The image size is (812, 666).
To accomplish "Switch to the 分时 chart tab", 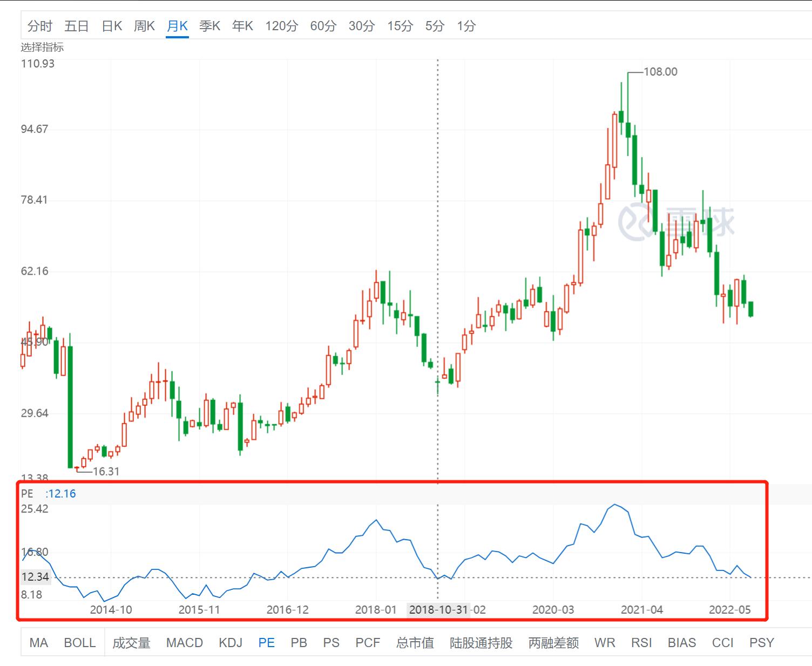I will 39,26.
